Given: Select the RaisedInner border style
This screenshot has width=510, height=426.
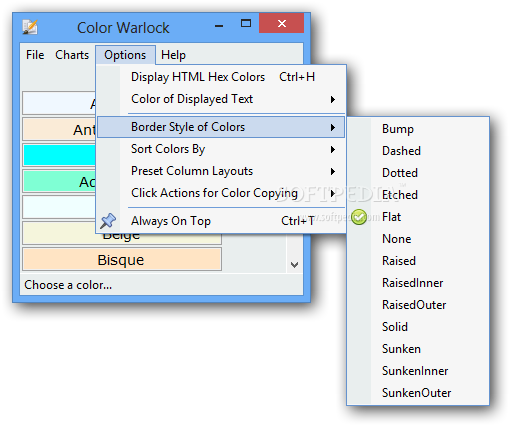Looking at the screenshot, I should [x=418, y=283].
